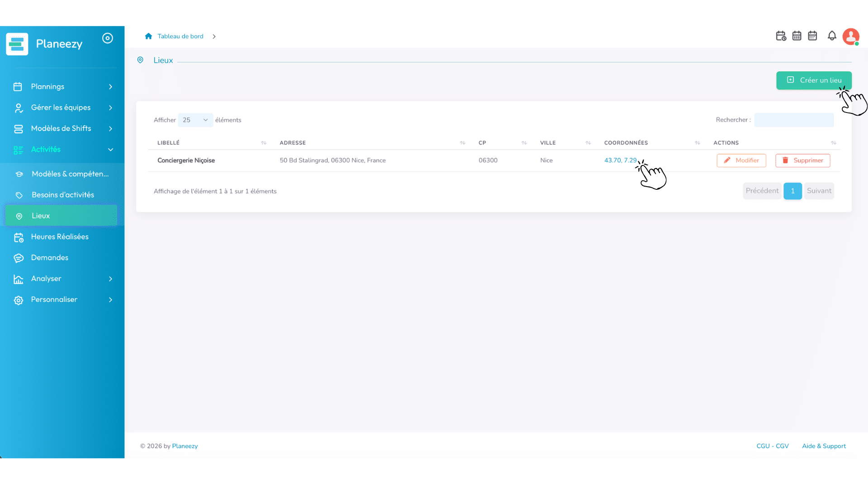Click the Planeezy logo icon
The width and height of the screenshot is (868, 488).
(17, 44)
